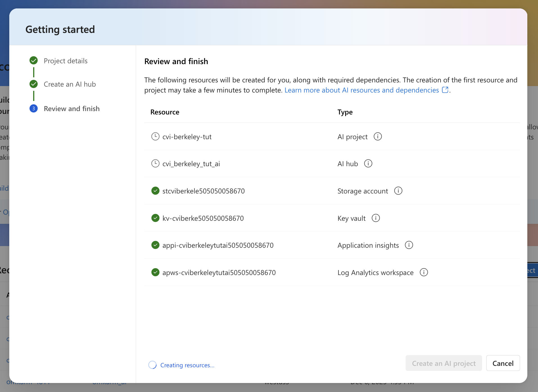Click Key vault type label

351,218
